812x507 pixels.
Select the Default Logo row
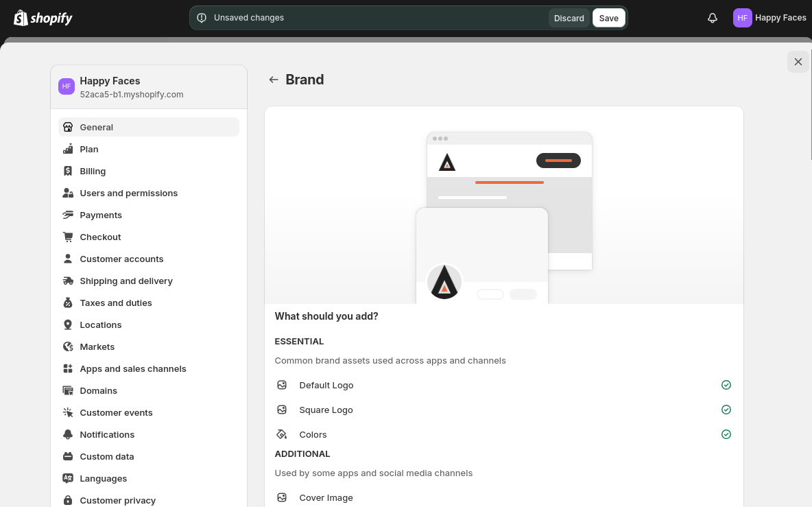click(504, 386)
